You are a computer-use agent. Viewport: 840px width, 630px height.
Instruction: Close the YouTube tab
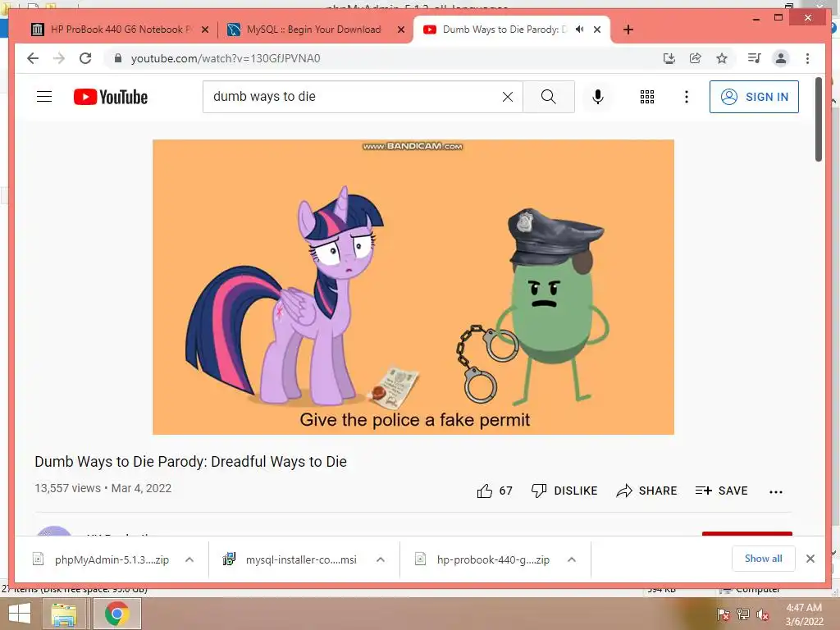pyautogui.click(x=597, y=30)
